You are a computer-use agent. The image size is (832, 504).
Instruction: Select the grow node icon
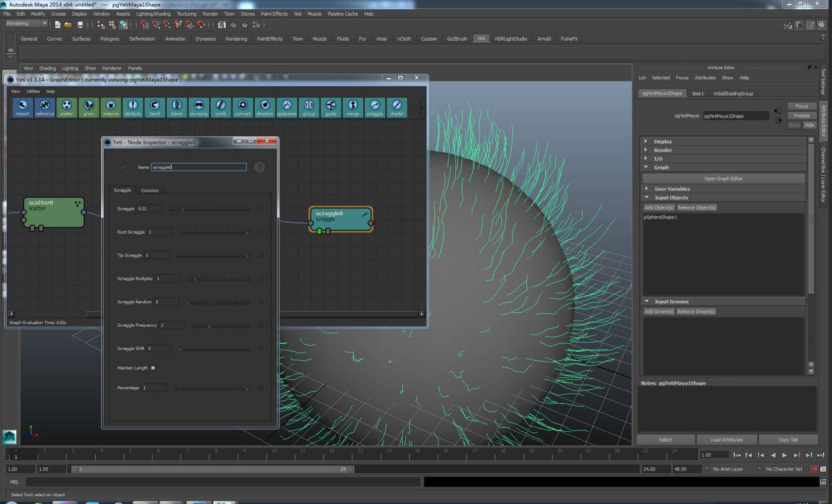point(89,107)
